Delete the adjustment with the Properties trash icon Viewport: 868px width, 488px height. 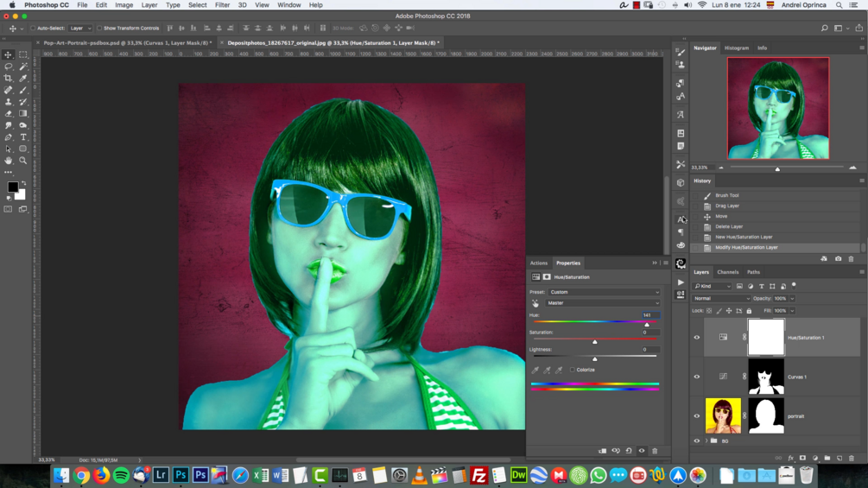[x=655, y=451]
